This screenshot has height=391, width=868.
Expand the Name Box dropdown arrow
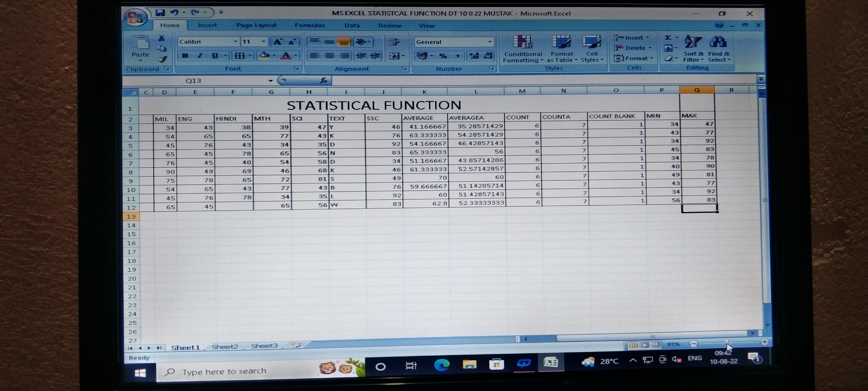tap(270, 81)
